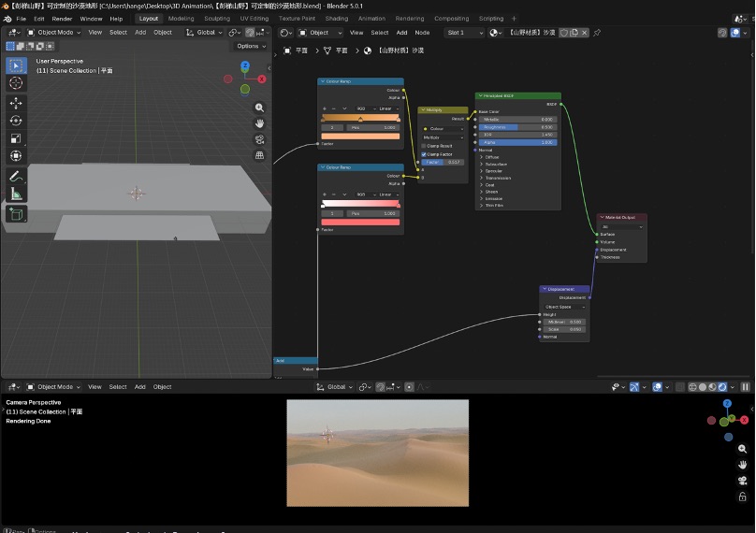Enable the Clamp Result checkbox
The width and height of the screenshot is (756, 533).
coord(424,146)
